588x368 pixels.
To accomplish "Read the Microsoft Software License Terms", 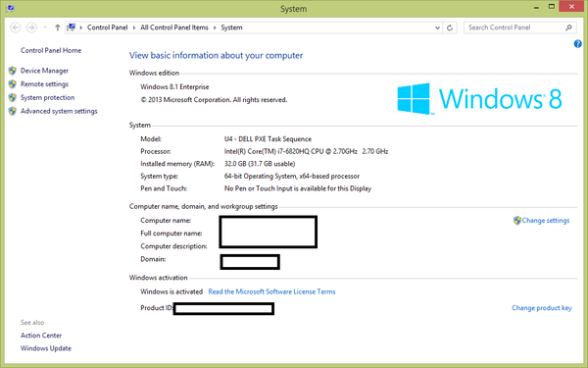I will (x=271, y=291).
